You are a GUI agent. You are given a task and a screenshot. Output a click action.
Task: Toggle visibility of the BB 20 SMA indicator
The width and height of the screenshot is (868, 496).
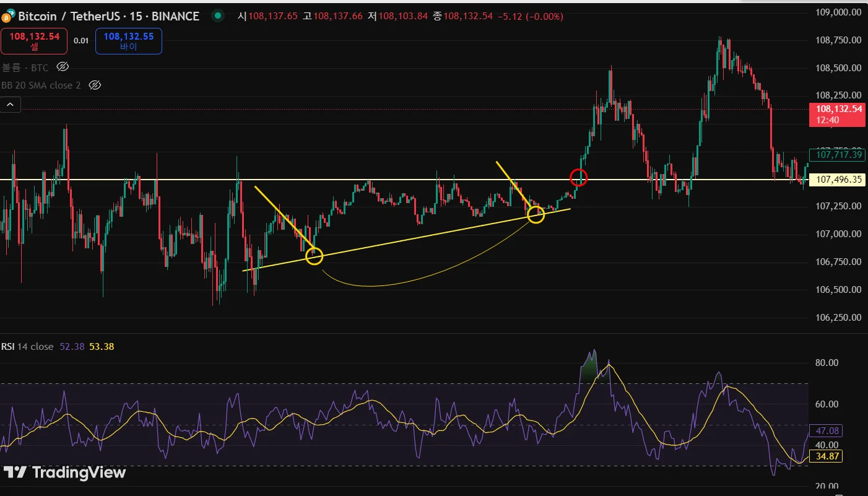[95, 85]
